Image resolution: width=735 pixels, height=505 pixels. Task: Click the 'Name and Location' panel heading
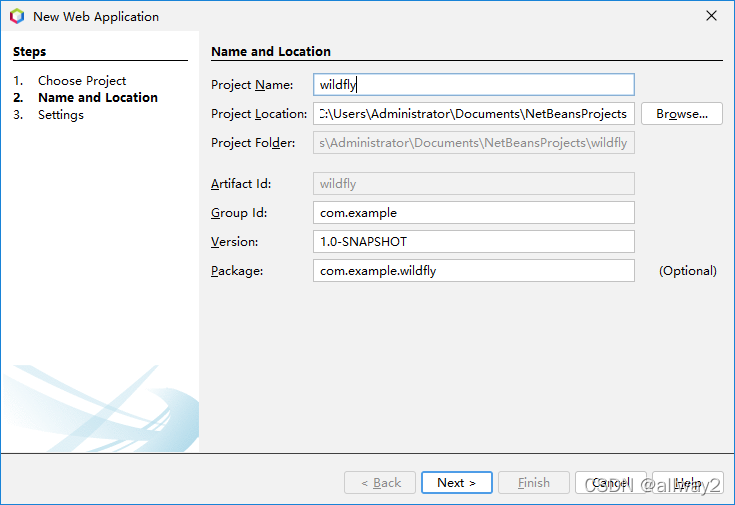(x=271, y=52)
